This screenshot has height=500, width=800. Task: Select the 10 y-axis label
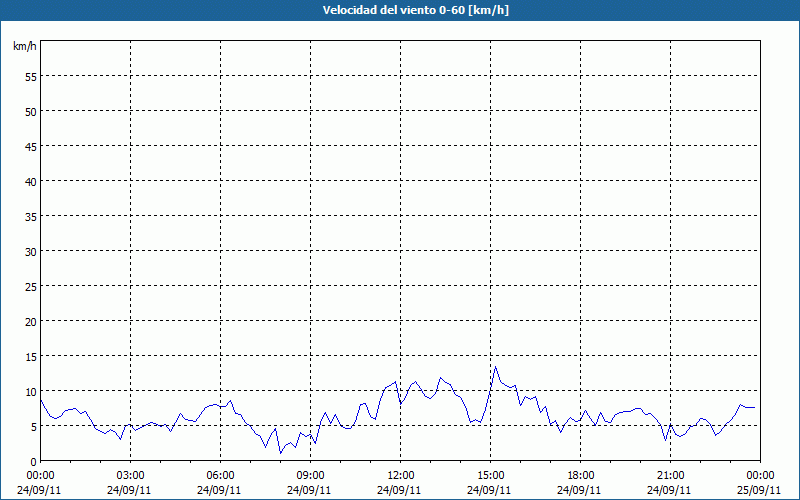[31, 391]
